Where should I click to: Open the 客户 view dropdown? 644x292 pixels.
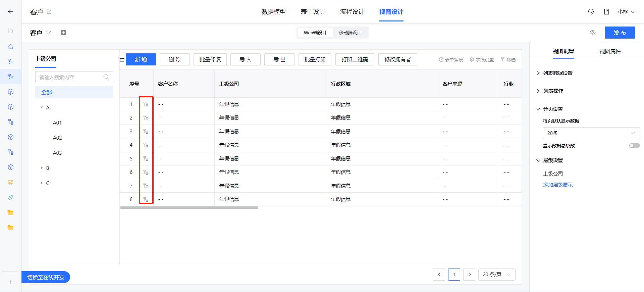tap(48, 33)
